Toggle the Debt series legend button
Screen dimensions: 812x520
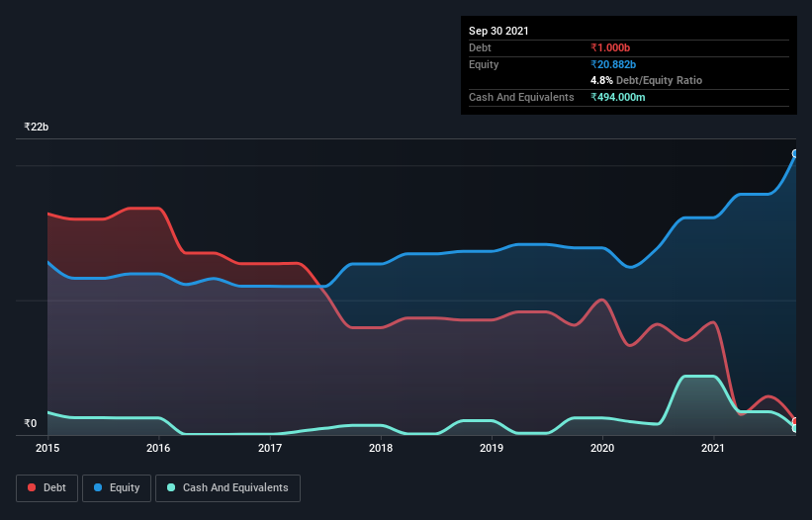pyautogui.click(x=46, y=488)
